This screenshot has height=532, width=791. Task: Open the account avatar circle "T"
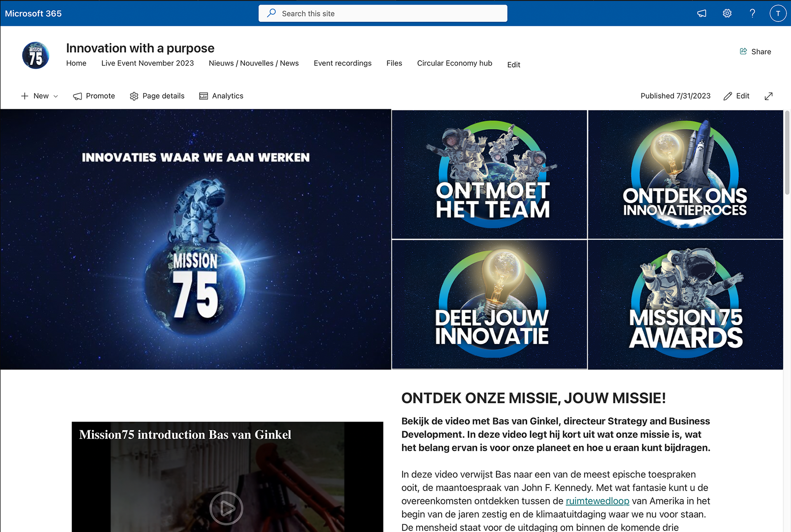coord(778,14)
